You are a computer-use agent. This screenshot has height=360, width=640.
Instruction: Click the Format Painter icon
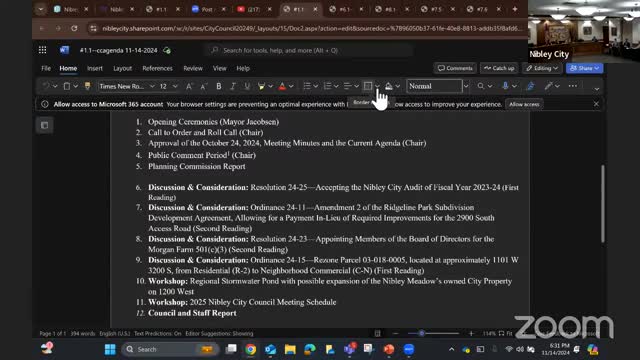pos(87,86)
